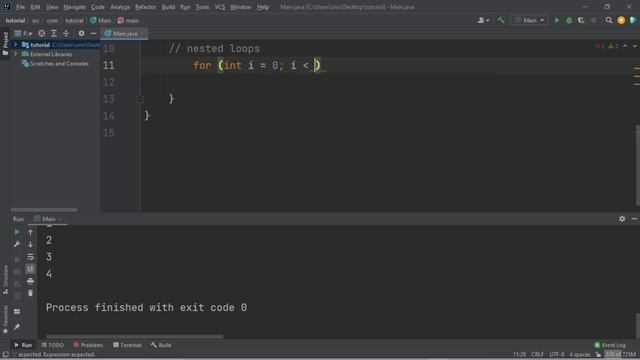This screenshot has width=640, height=360.
Task: Click the orange IDE update icon
Action: tap(621, 20)
